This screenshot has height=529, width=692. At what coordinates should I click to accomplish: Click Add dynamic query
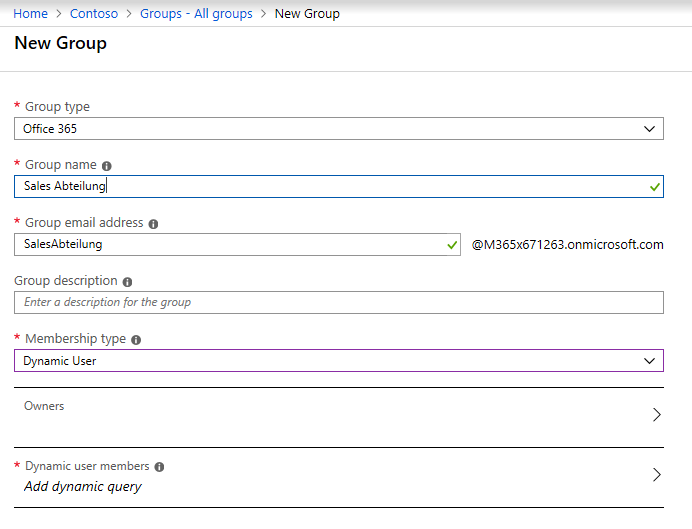pyautogui.click(x=83, y=487)
